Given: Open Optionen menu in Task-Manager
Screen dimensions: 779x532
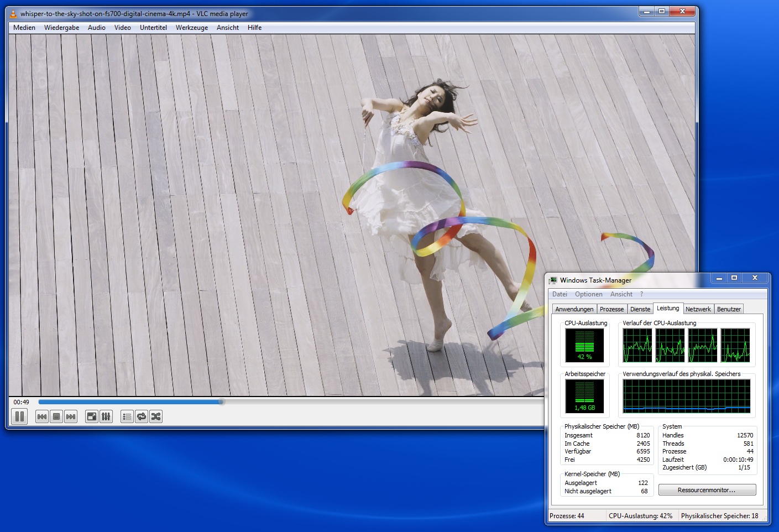Looking at the screenshot, I should pos(589,294).
